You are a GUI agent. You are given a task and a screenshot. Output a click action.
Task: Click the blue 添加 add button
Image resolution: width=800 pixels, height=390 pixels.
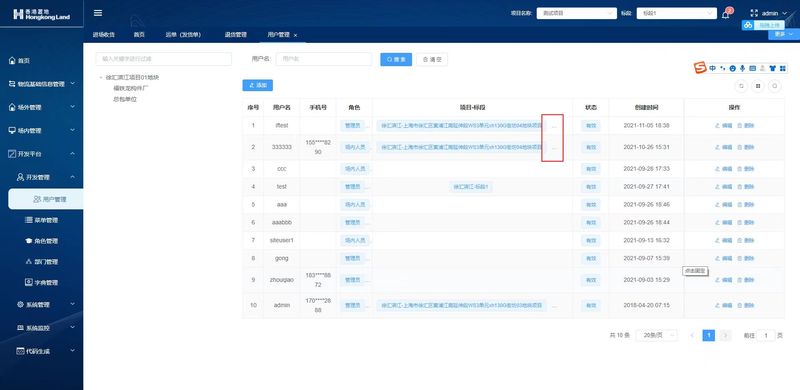click(258, 85)
